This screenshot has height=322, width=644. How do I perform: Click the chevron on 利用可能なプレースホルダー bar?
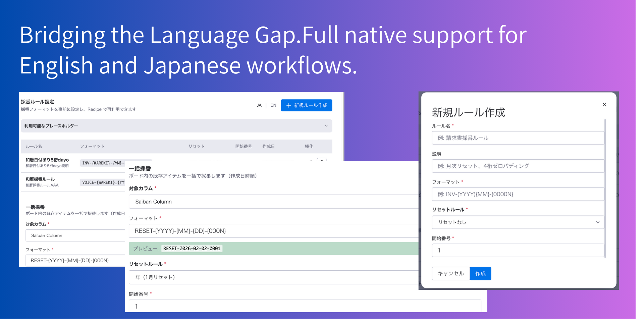(x=326, y=126)
